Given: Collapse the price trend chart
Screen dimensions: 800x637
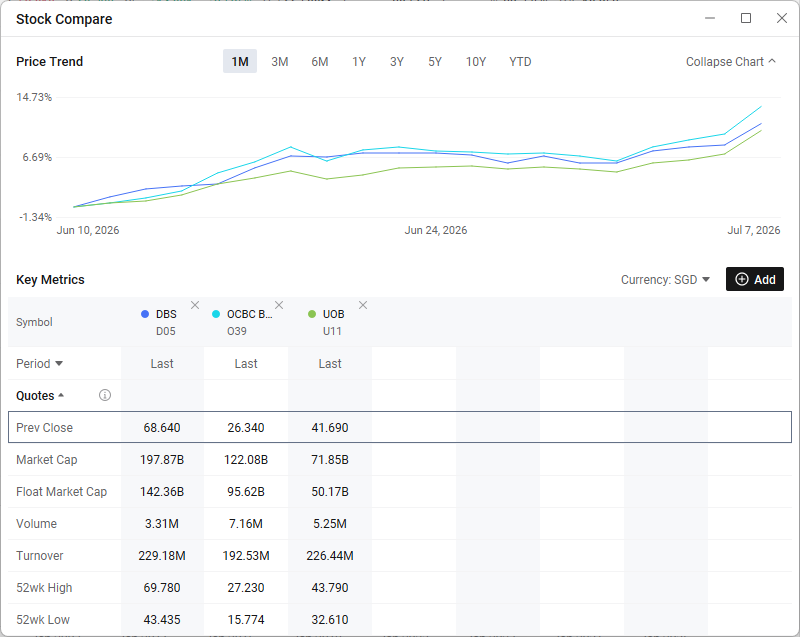Looking at the screenshot, I should click(731, 62).
